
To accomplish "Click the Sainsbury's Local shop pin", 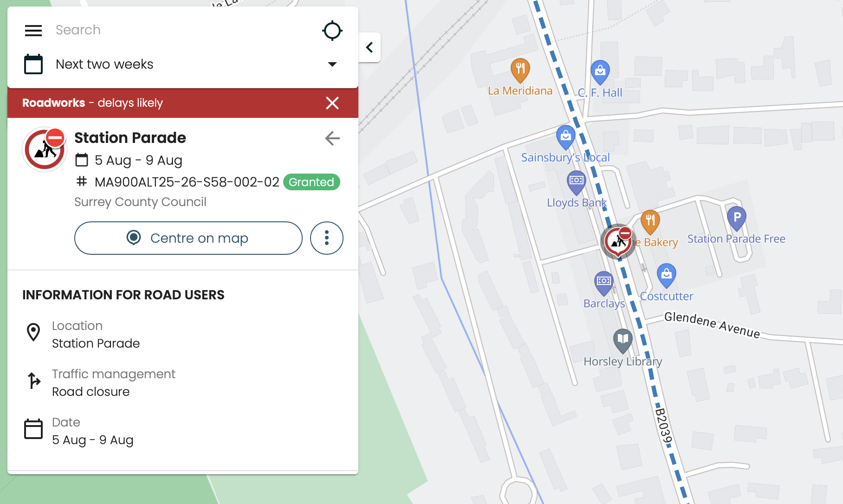I will pyautogui.click(x=566, y=137).
